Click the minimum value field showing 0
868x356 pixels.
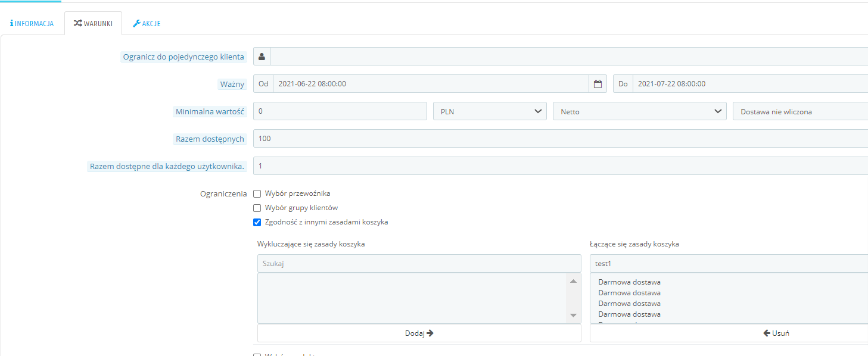click(x=340, y=111)
